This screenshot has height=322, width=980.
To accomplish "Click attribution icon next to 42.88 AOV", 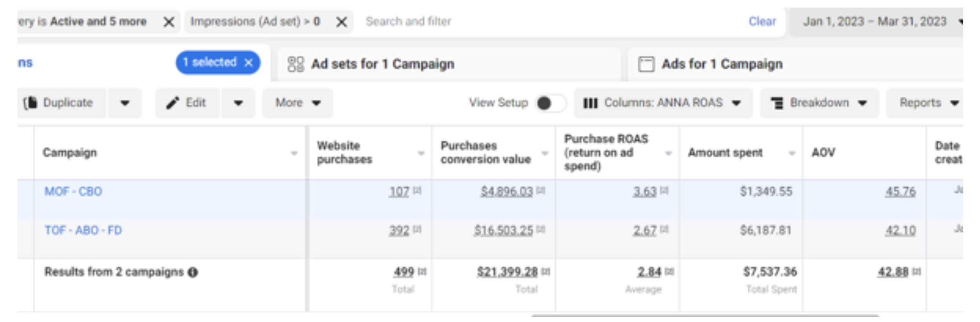I will point(916,271).
